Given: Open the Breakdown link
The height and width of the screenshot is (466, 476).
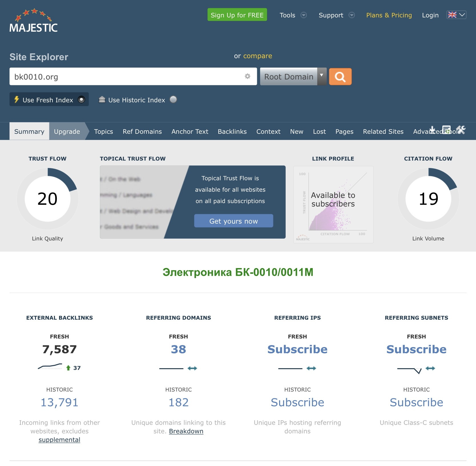Looking at the screenshot, I should 186,431.
